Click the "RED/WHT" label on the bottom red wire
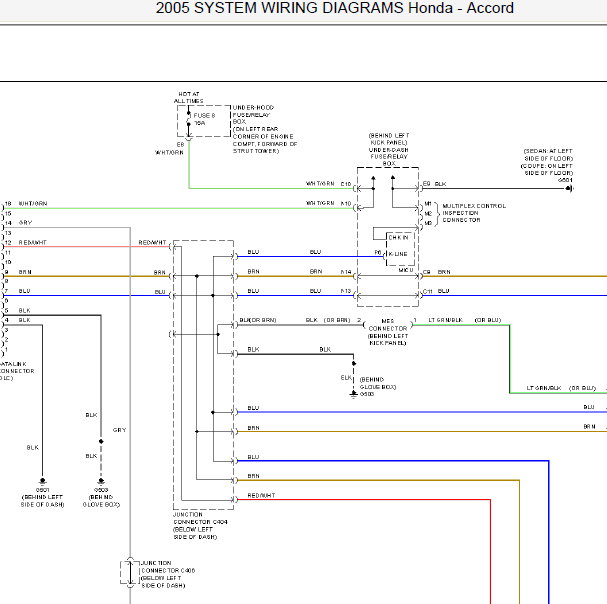The image size is (607, 604). pos(261,495)
